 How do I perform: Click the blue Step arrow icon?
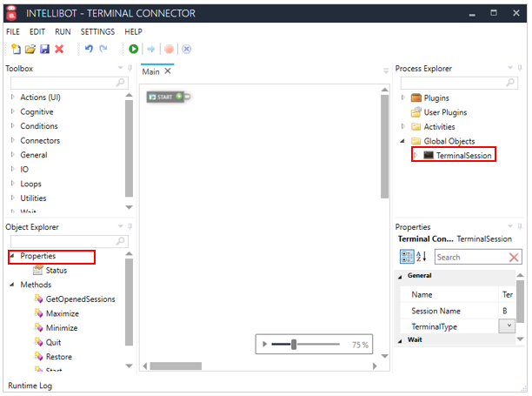click(151, 50)
